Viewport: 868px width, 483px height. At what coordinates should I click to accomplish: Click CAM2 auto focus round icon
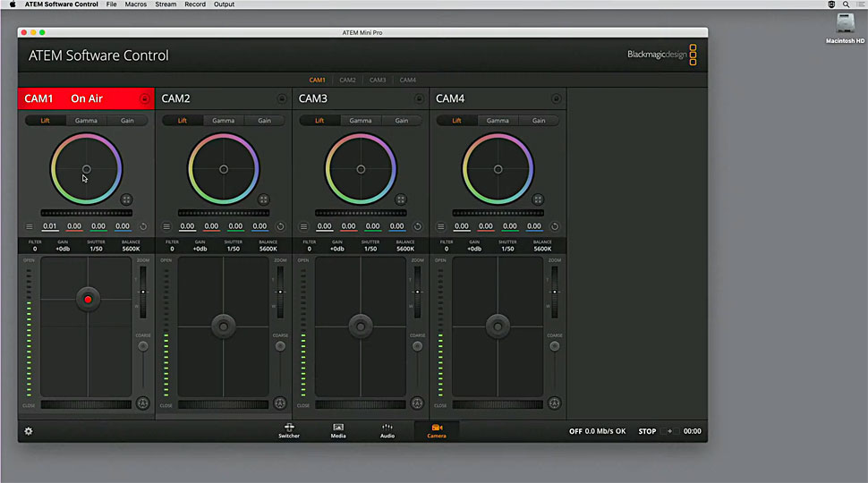[280, 403]
